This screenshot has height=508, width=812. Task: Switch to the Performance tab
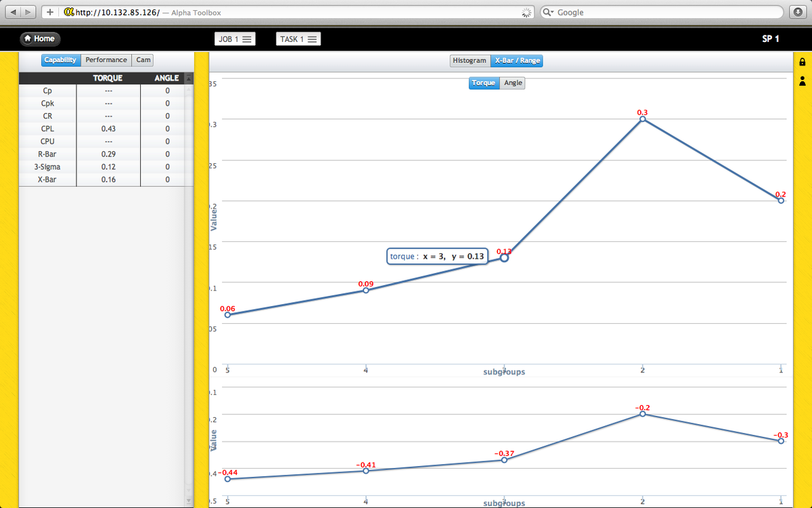point(106,60)
